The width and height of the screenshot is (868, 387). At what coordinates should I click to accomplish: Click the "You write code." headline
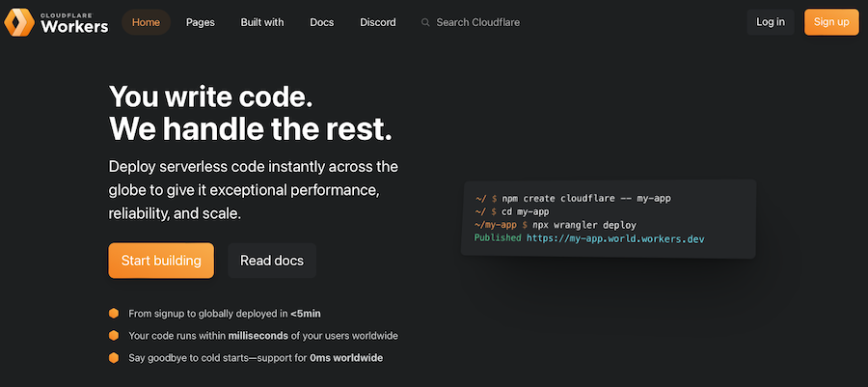210,97
